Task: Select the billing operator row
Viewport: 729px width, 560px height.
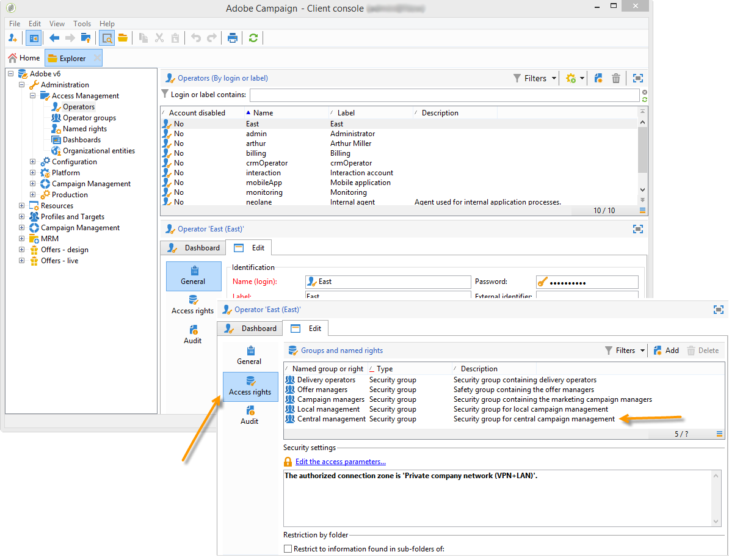Action: pyautogui.click(x=399, y=153)
